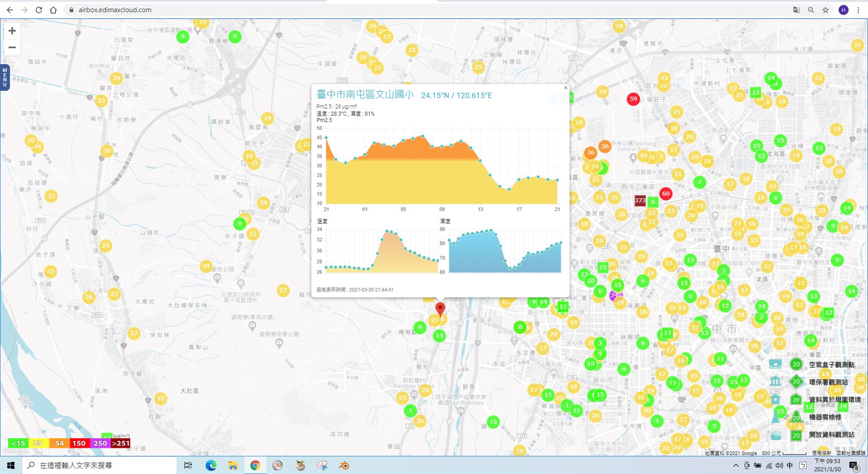The image size is (868, 474).
Task: Open the browser zoom magnifier icon
Action: [x=811, y=10]
